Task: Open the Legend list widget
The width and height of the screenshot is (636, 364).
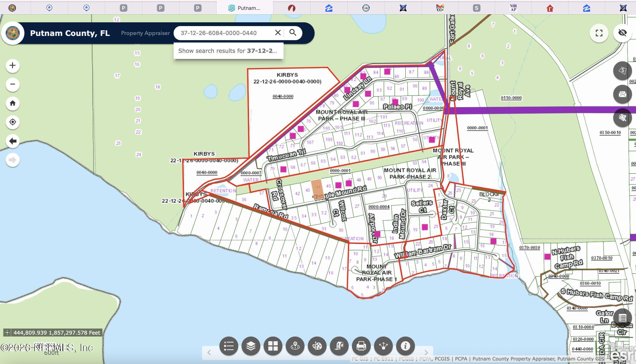Action: pos(229,346)
